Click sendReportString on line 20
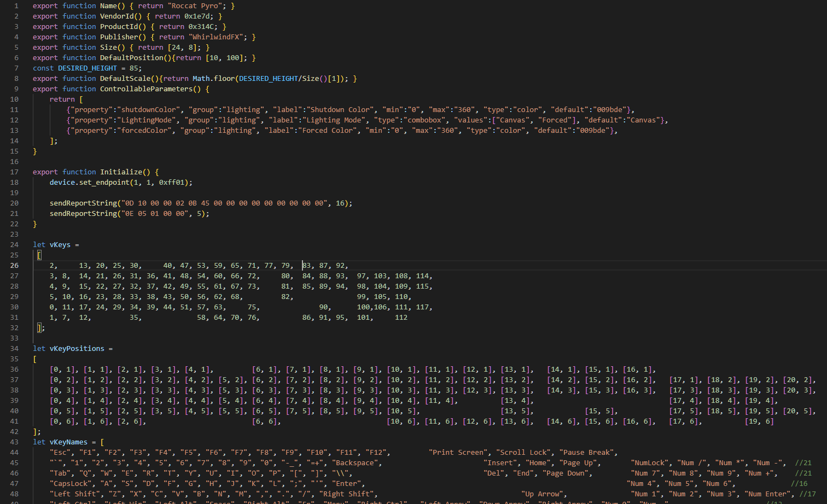Image resolution: width=827 pixels, height=504 pixels. 83,203
